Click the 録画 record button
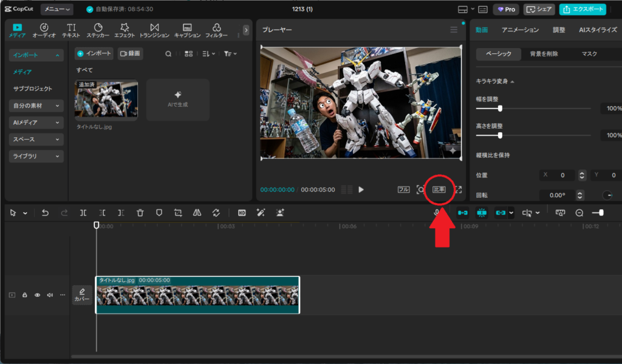 [x=130, y=54]
